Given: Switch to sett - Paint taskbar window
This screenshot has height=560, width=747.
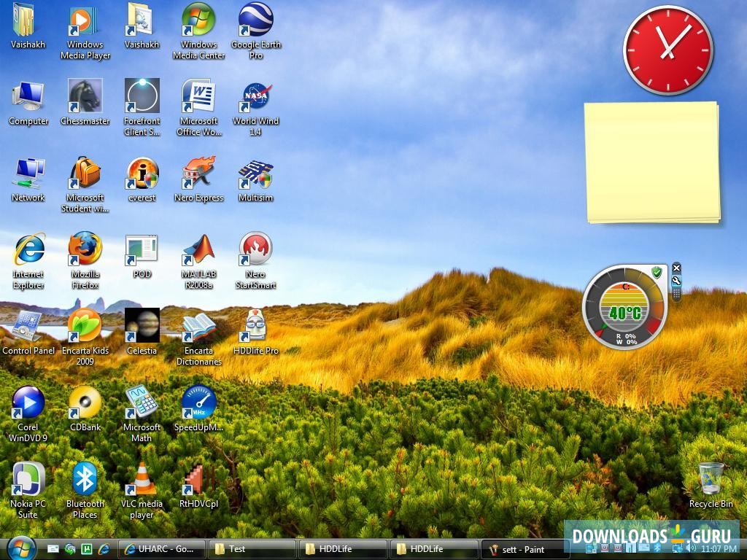Looking at the screenshot, I should 525,549.
